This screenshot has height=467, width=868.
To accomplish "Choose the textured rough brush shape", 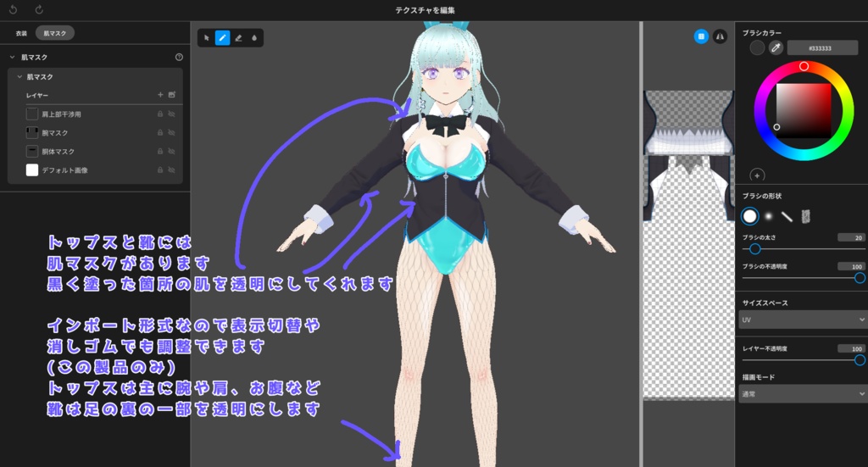I will point(805,216).
